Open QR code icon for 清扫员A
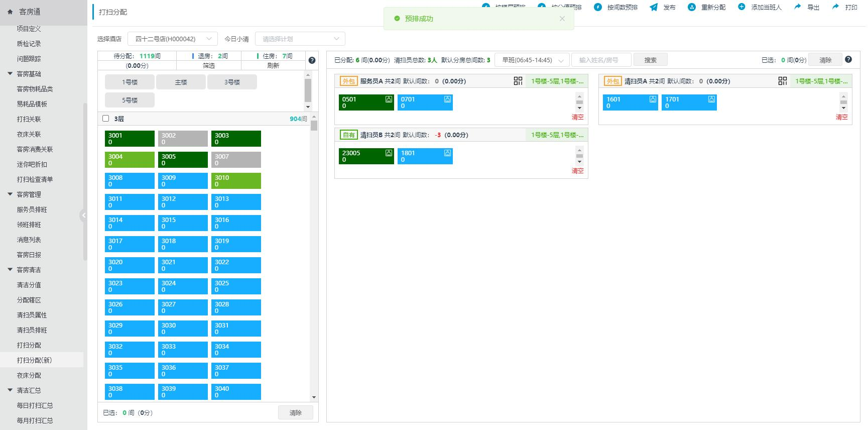This screenshot has height=430, width=868. tap(783, 81)
